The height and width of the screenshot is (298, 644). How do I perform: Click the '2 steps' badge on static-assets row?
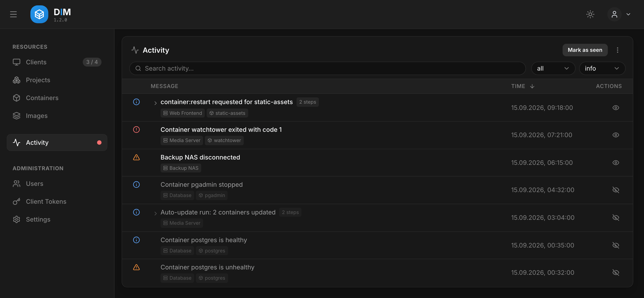(x=307, y=102)
